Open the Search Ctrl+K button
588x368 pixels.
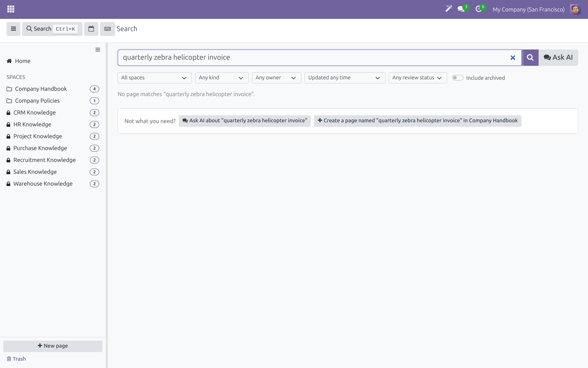(52, 29)
